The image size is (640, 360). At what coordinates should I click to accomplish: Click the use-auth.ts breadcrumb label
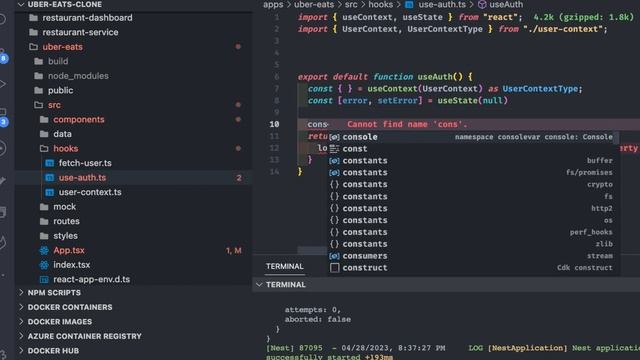pos(442,4)
